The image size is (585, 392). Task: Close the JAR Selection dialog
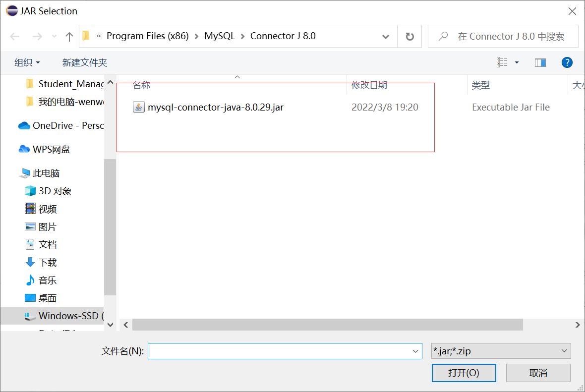572,11
